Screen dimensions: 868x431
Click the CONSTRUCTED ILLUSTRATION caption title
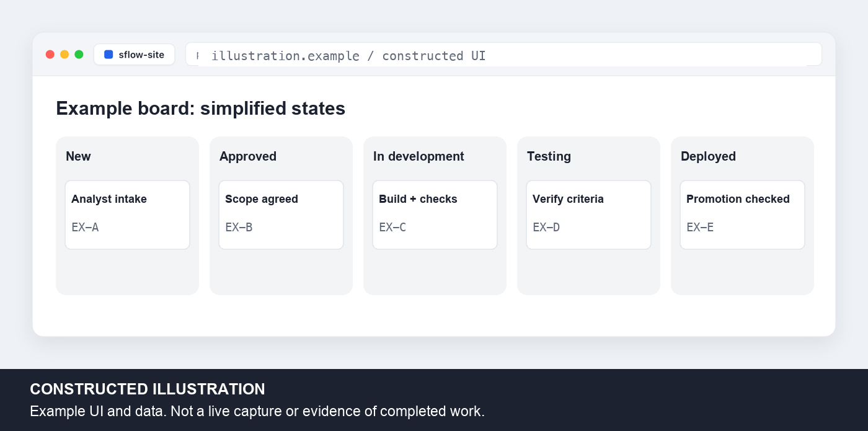[x=148, y=389]
